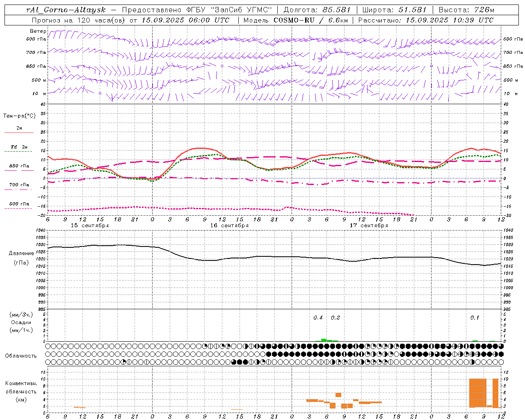Viewport: 525px width, 420px height.
Task: Click the '17 сентября' date label
Action: [369, 226]
